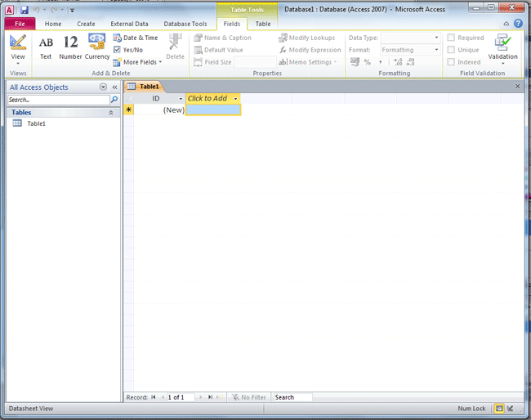
Task: Open the Click to Add column dropdown
Action: point(236,99)
